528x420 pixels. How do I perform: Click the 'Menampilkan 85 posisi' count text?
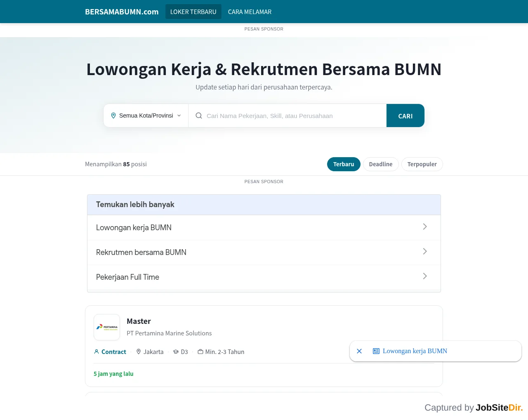[x=116, y=164]
